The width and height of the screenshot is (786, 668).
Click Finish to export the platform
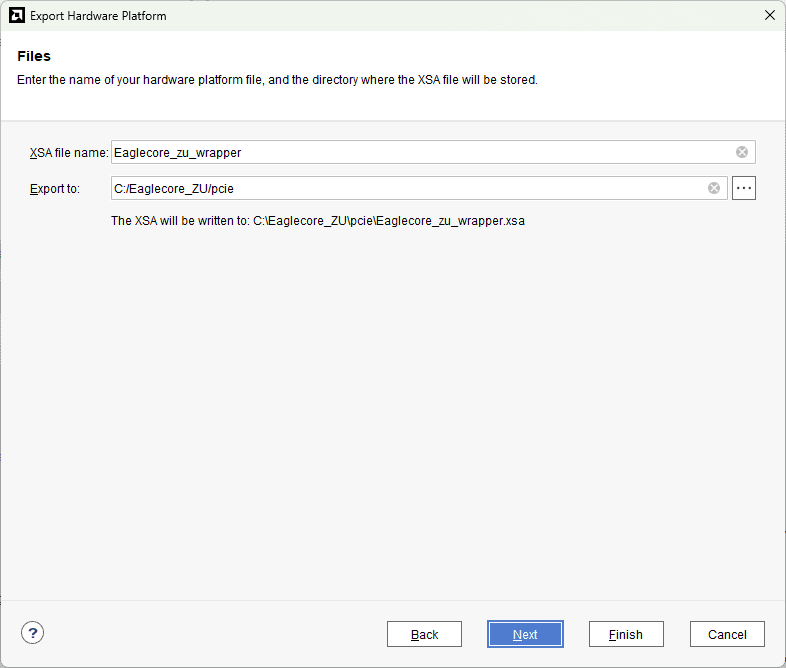(626, 634)
